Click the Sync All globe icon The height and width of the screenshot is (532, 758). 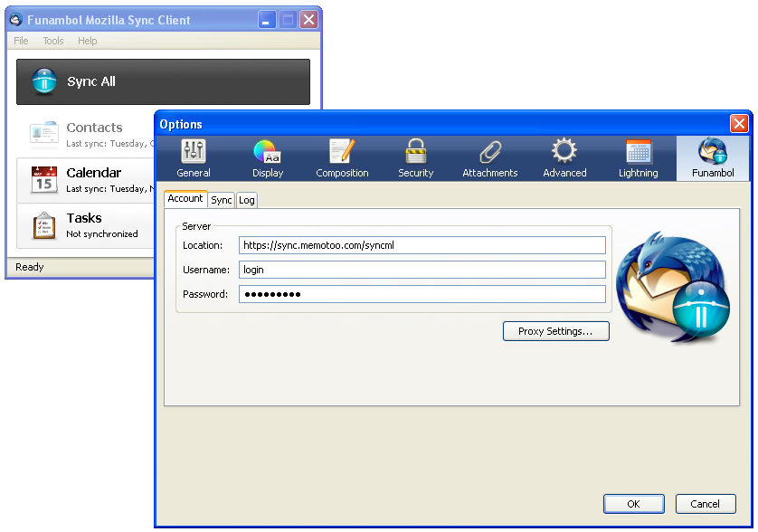click(44, 81)
